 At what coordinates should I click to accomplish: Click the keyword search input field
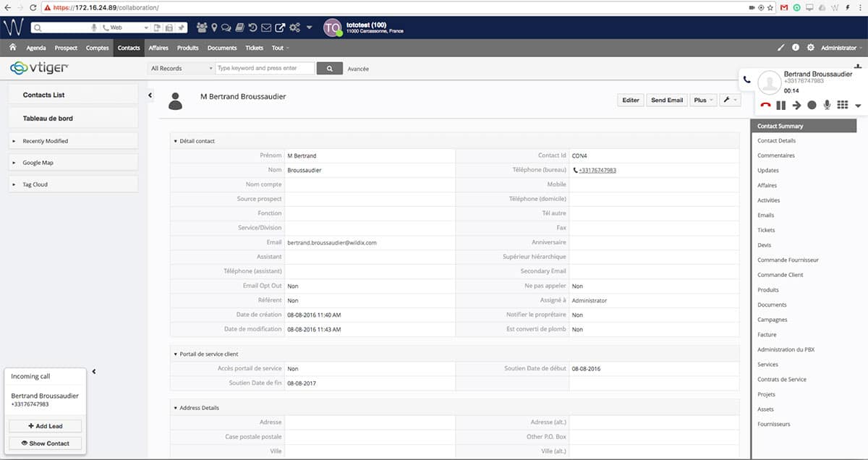pyautogui.click(x=265, y=68)
